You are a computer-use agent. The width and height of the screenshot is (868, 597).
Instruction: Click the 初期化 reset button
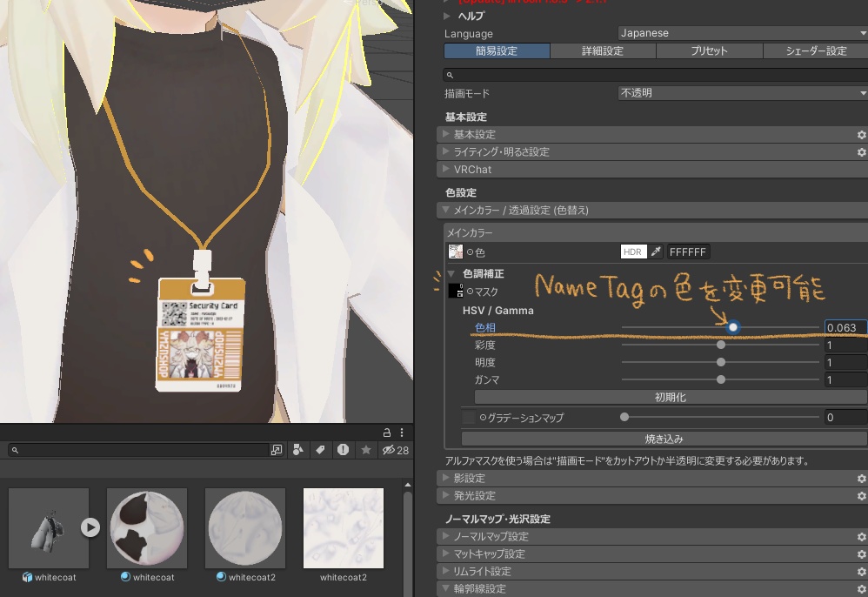pos(671,397)
